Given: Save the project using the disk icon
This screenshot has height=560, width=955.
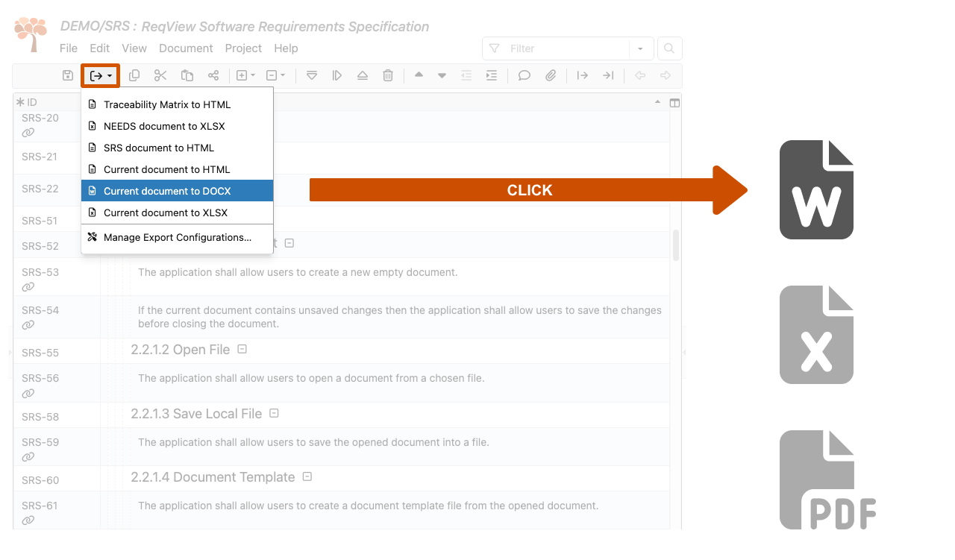Looking at the screenshot, I should click(x=66, y=75).
